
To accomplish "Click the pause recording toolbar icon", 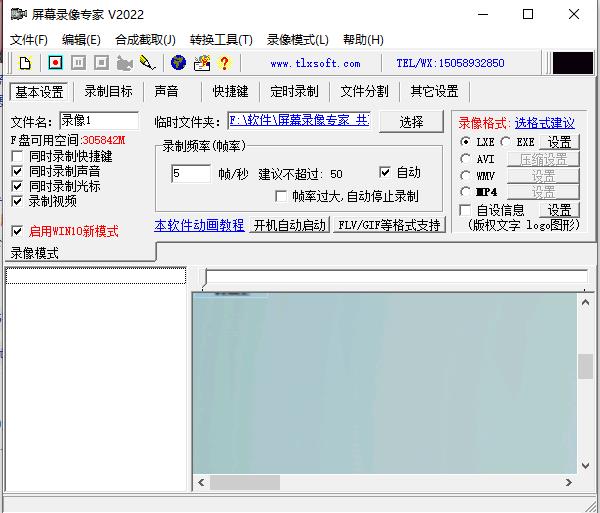I will click(x=78, y=62).
